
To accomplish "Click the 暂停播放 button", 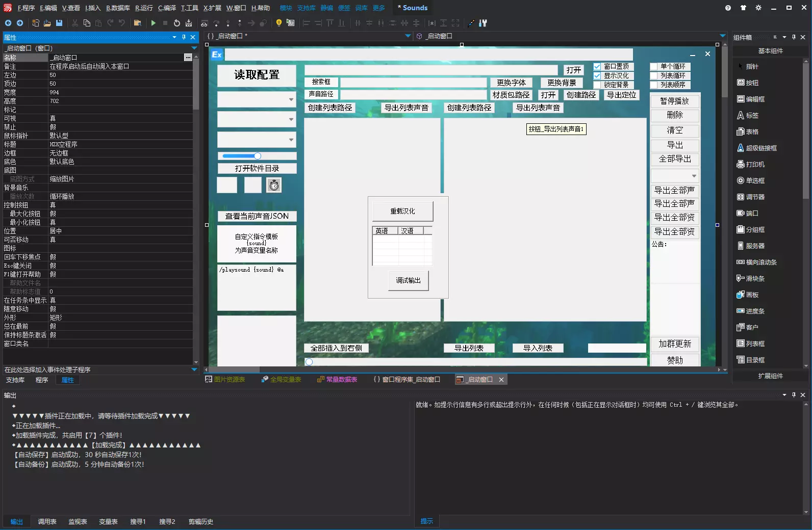I will coord(674,101).
